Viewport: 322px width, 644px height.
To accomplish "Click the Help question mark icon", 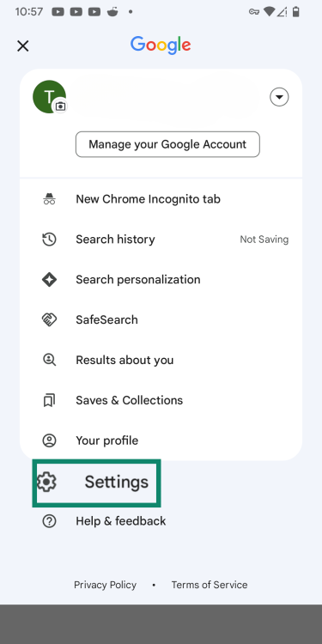I will pyautogui.click(x=49, y=521).
